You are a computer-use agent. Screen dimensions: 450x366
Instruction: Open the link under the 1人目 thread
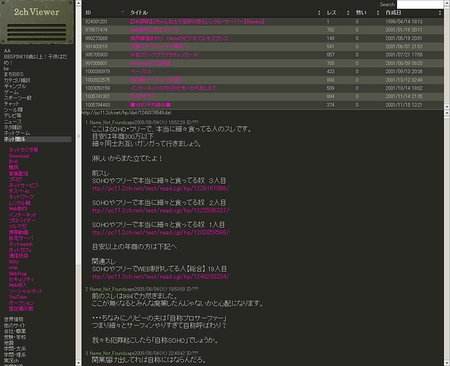[161, 233]
